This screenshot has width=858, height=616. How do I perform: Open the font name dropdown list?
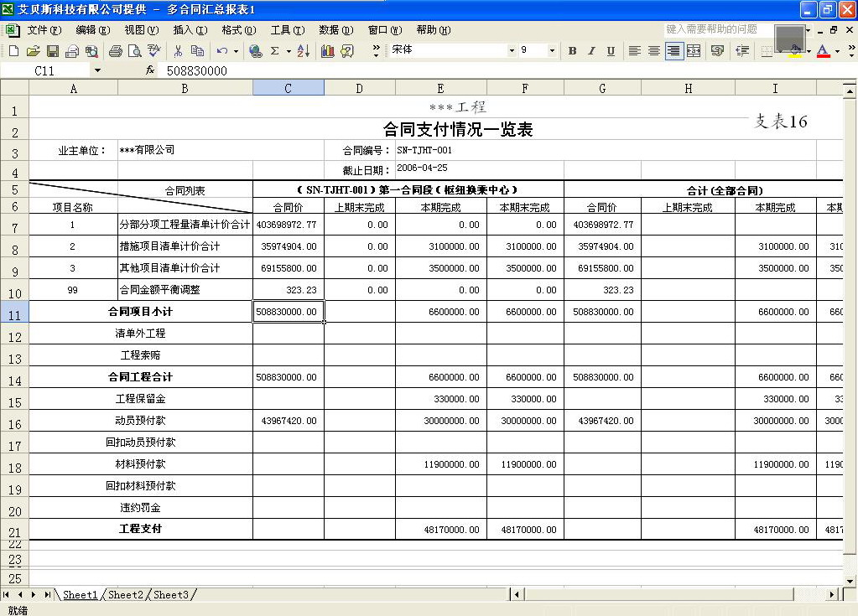click(x=512, y=50)
